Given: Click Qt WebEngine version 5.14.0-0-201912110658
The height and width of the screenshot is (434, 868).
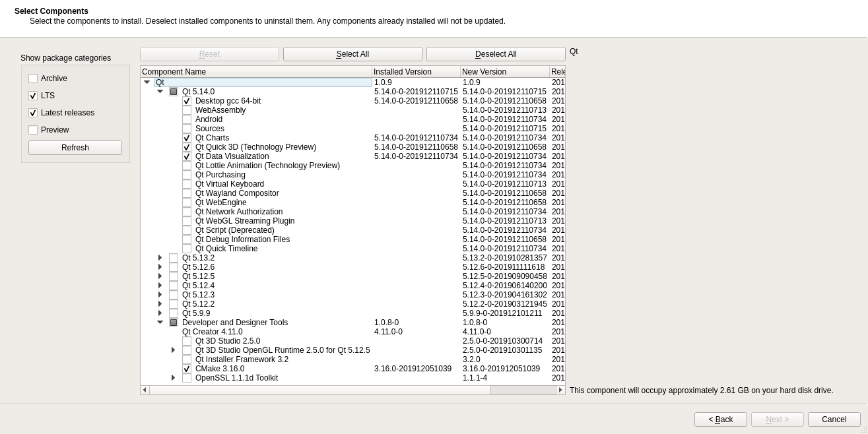Looking at the screenshot, I should (504, 202).
